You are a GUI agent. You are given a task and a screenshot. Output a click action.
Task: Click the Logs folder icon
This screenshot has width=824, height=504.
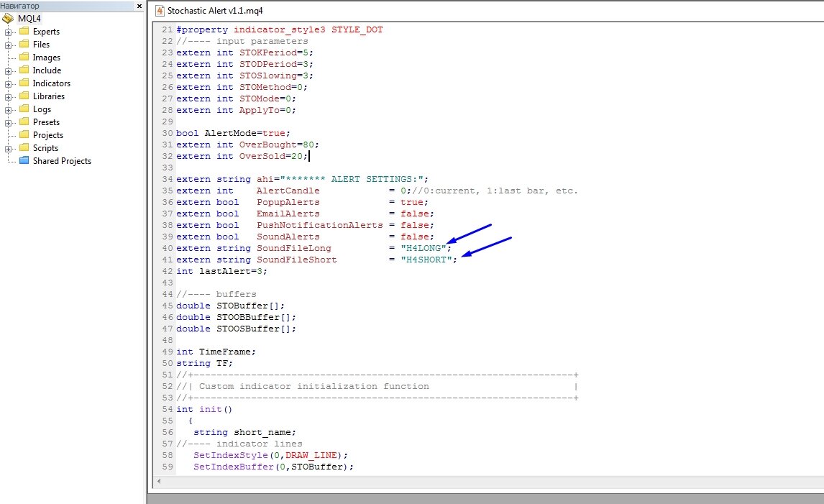[24, 109]
